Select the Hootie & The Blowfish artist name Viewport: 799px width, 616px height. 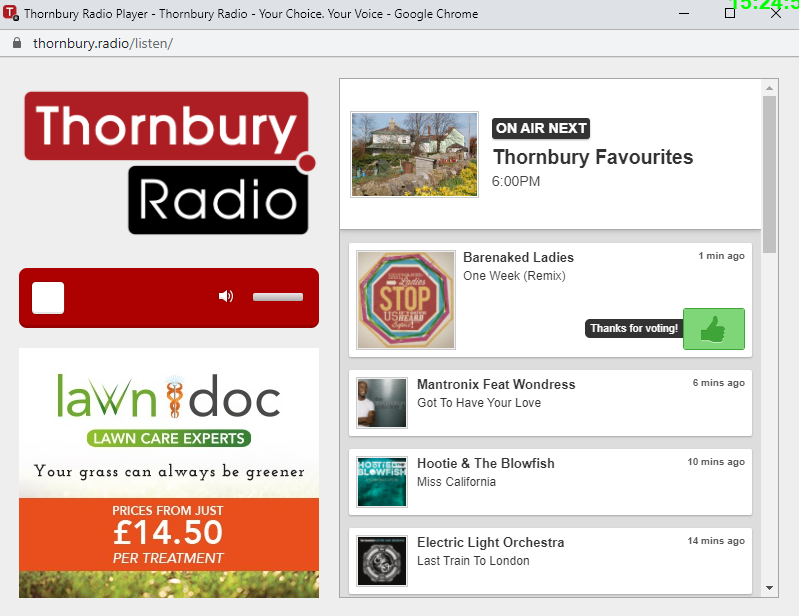point(486,463)
